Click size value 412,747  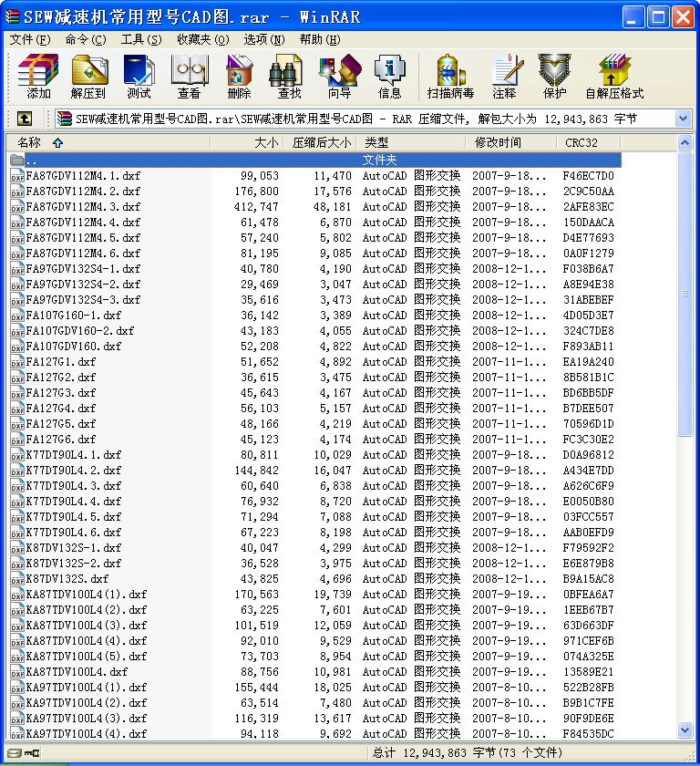point(256,207)
